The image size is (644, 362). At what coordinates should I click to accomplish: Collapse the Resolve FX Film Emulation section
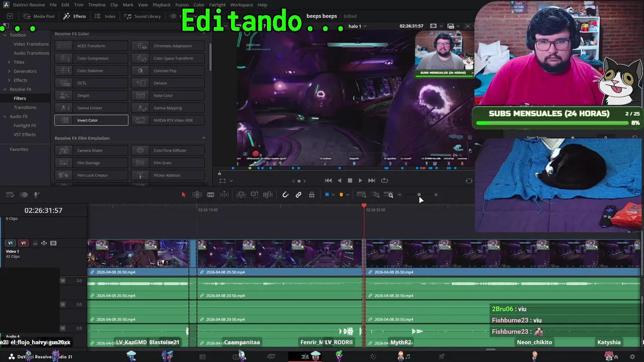pos(204,138)
